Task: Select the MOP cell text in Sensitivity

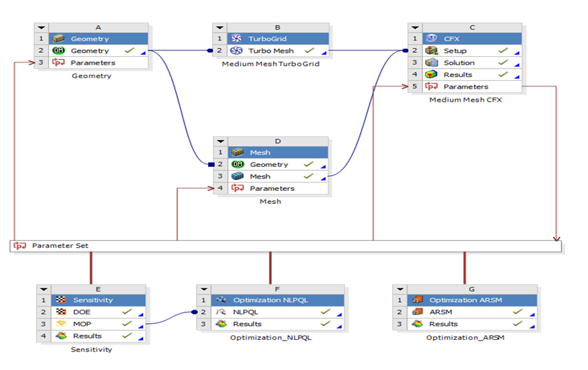Action: [82, 324]
